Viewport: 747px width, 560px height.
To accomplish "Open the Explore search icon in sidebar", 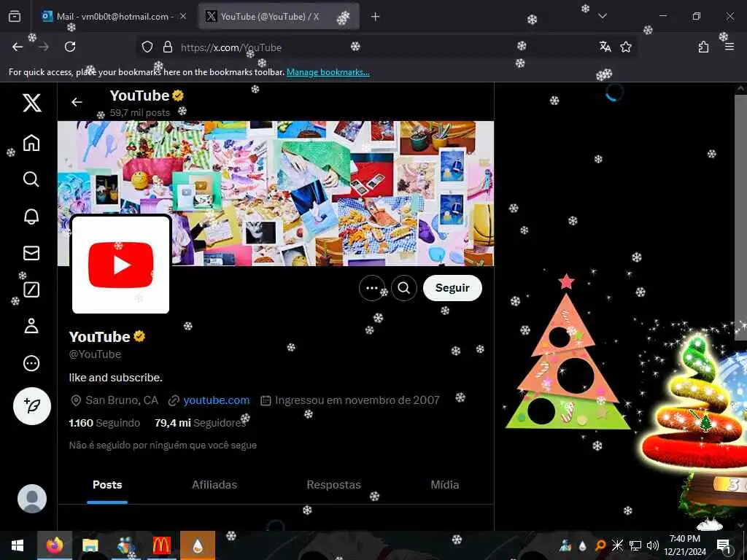I will pyautogui.click(x=31, y=179).
